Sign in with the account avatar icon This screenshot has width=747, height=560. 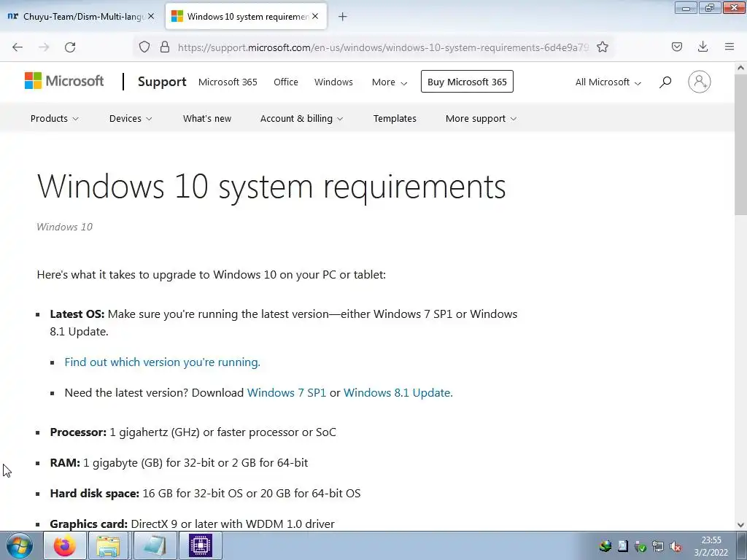pyautogui.click(x=700, y=82)
